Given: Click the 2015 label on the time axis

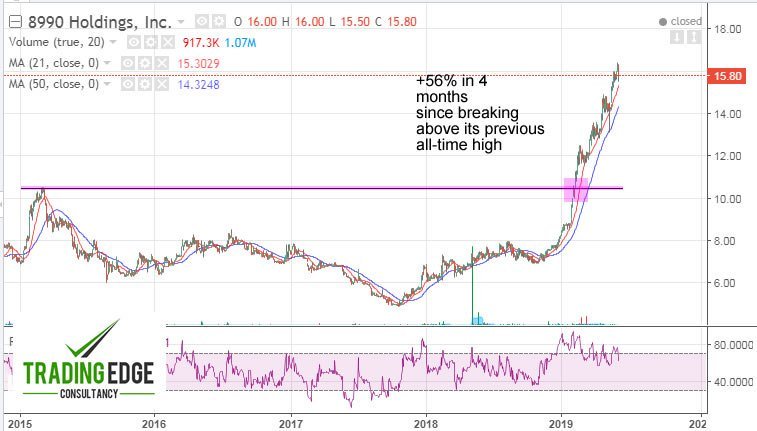Looking at the screenshot, I should click(x=20, y=424).
